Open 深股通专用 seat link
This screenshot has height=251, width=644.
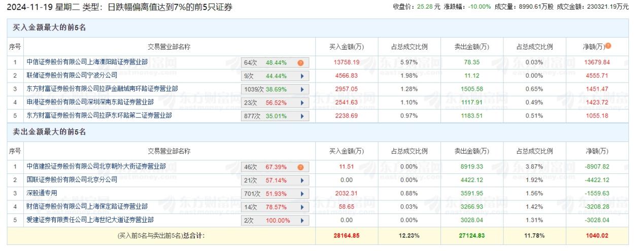coord(42,193)
